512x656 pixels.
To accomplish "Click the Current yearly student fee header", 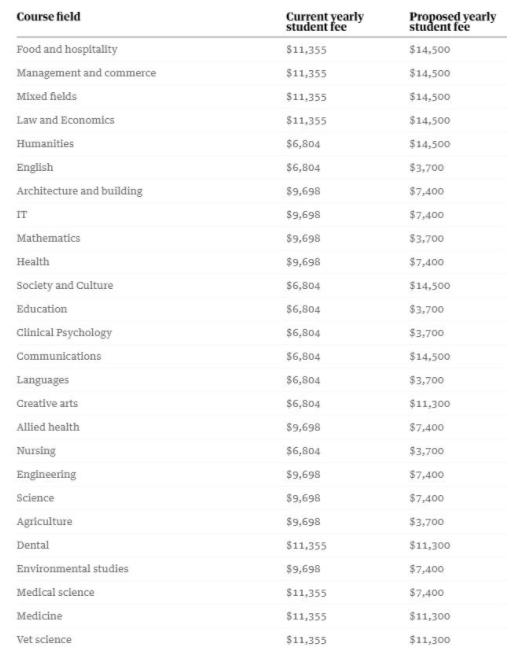I will (325, 22).
